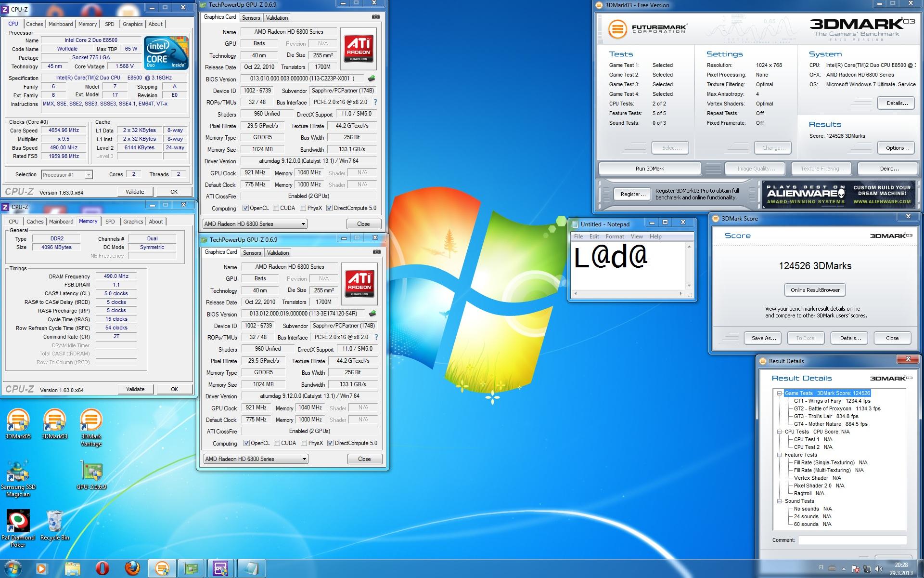Click the Alienware advertisement banner
This screenshot has width=924, height=578.
pos(839,194)
